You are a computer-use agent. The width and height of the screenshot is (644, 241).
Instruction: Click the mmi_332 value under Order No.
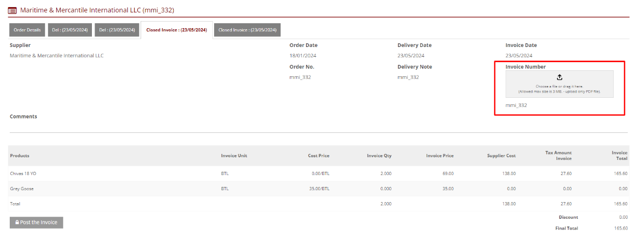click(x=300, y=77)
